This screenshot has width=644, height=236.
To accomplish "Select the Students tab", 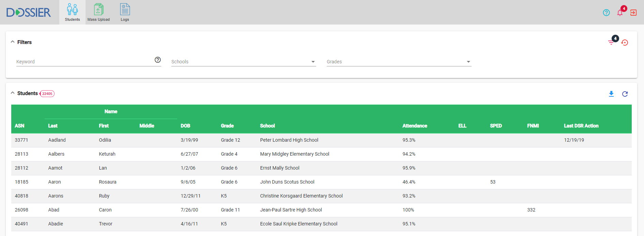I will coord(72,12).
